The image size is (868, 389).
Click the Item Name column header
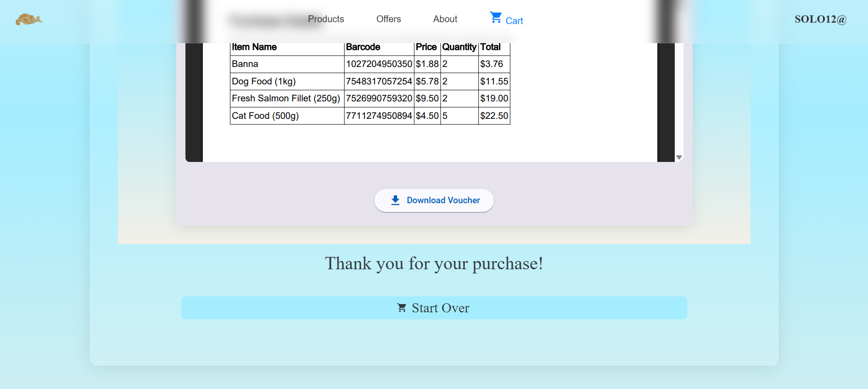tap(254, 47)
